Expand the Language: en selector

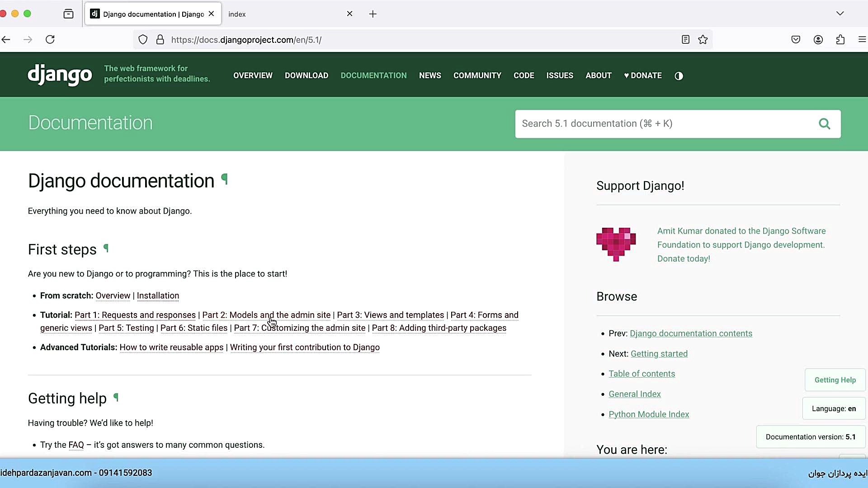click(834, 408)
